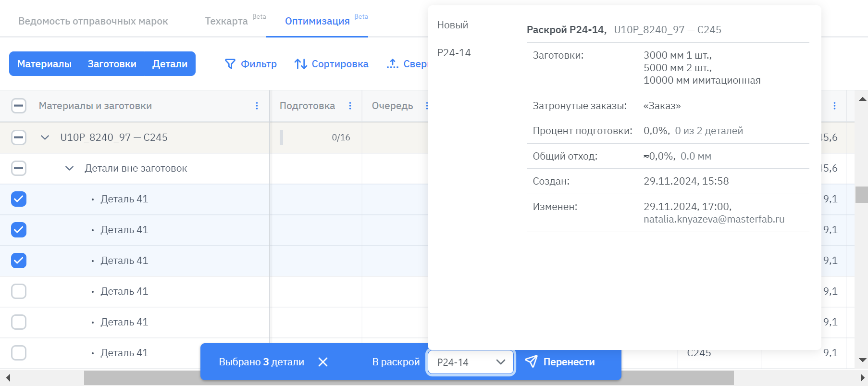This screenshot has width=868, height=386.
Task: Collapse the U10P_8240_97 — С245 group
Action: tap(45, 137)
